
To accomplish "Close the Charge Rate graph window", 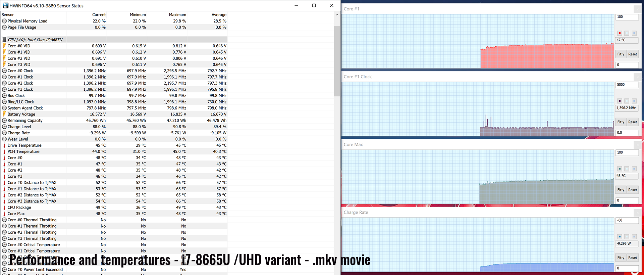I will tap(637, 213).
